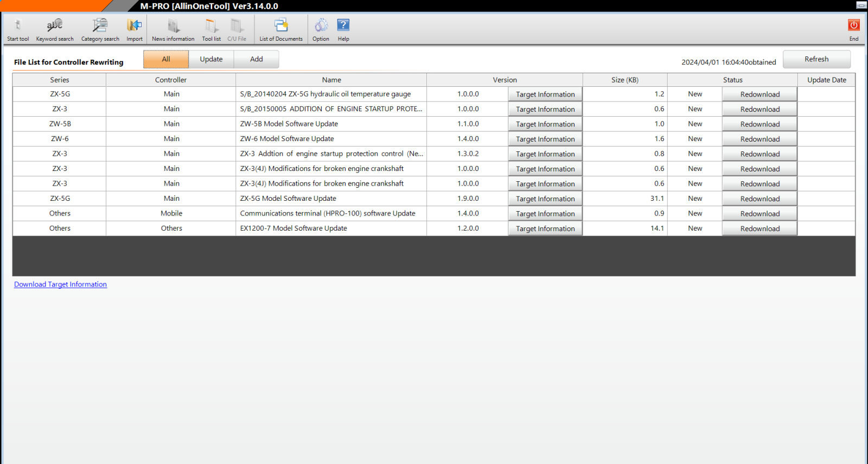The width and height of the screenshot is (868, 464).
Task: Open the Tool list icon
Action: 212,29
